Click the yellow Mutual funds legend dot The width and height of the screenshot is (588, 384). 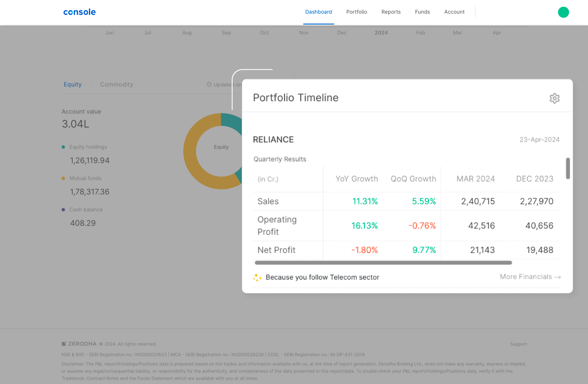(63, 178)
